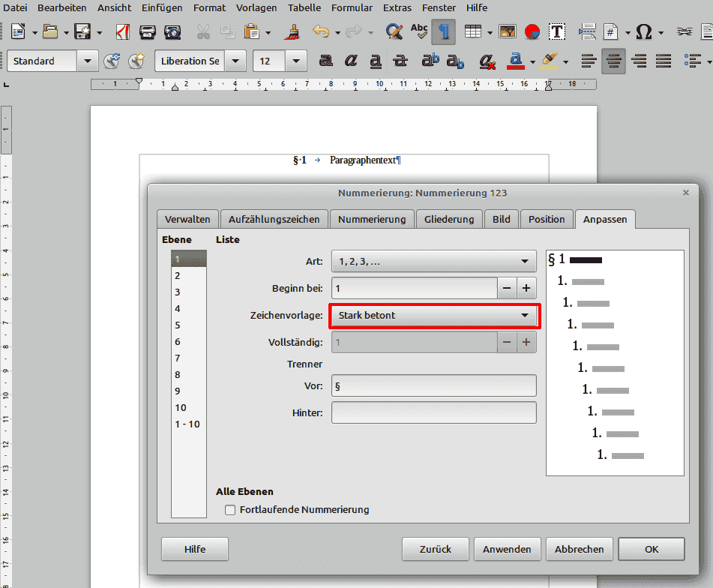Insert a table
This screenshot has height=588, width=713.
[473, 31]
